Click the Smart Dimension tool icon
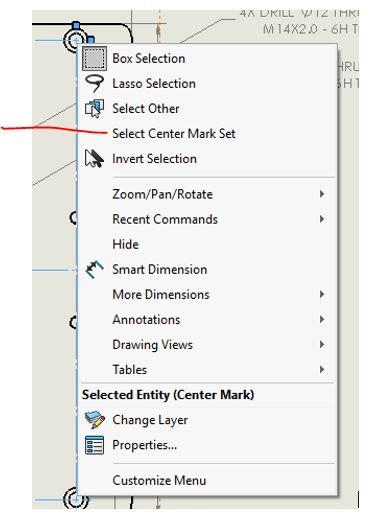366x516 pixels. 94,269
